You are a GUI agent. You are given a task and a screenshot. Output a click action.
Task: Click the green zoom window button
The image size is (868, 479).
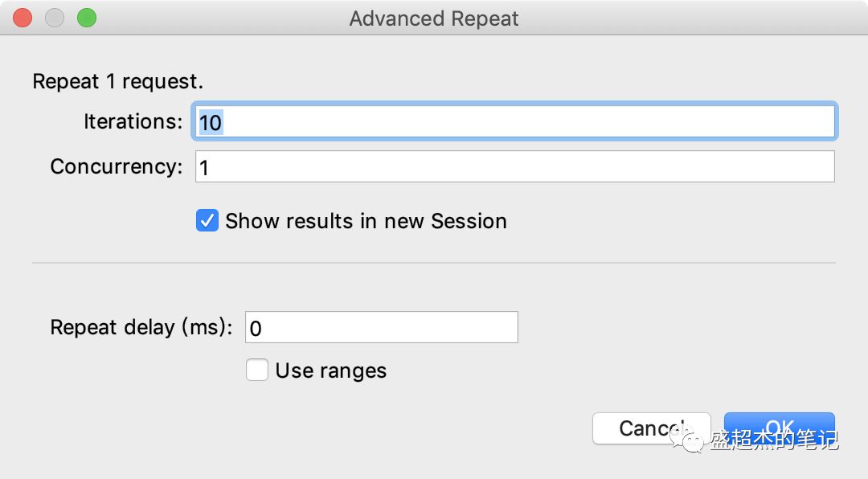(86, 18)
